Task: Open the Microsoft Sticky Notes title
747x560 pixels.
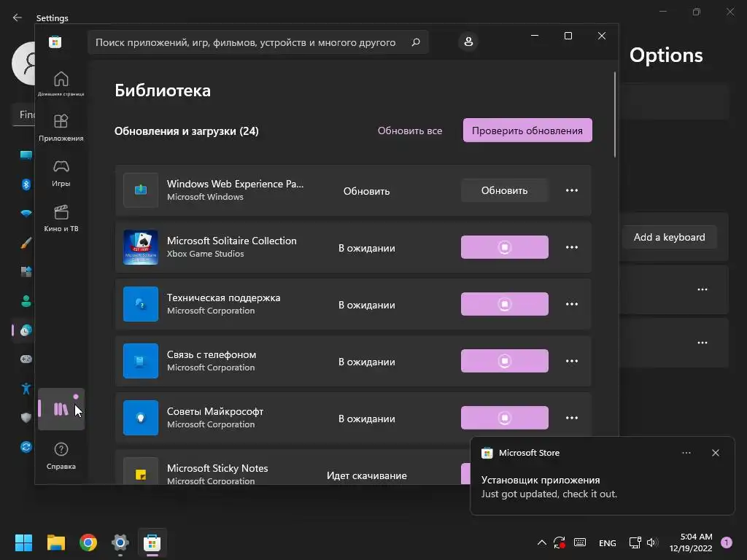Action: pyautogui.click(x=217, y=468)
